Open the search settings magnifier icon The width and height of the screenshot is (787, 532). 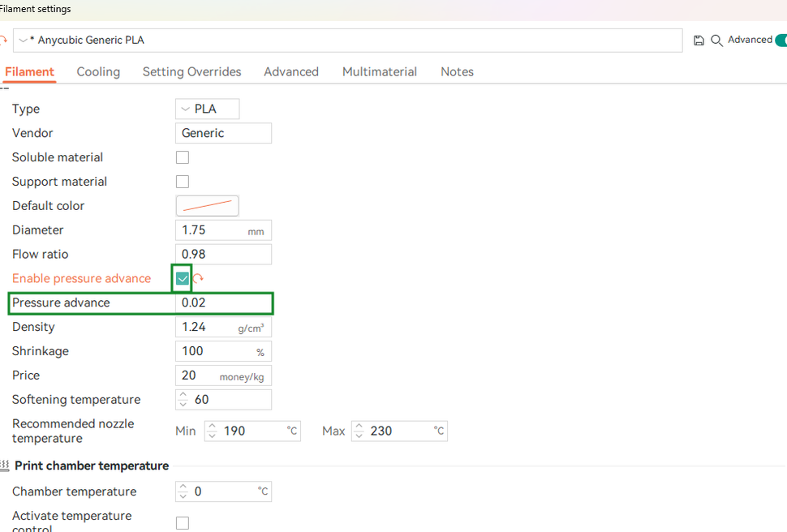click(x=716, y=41)
